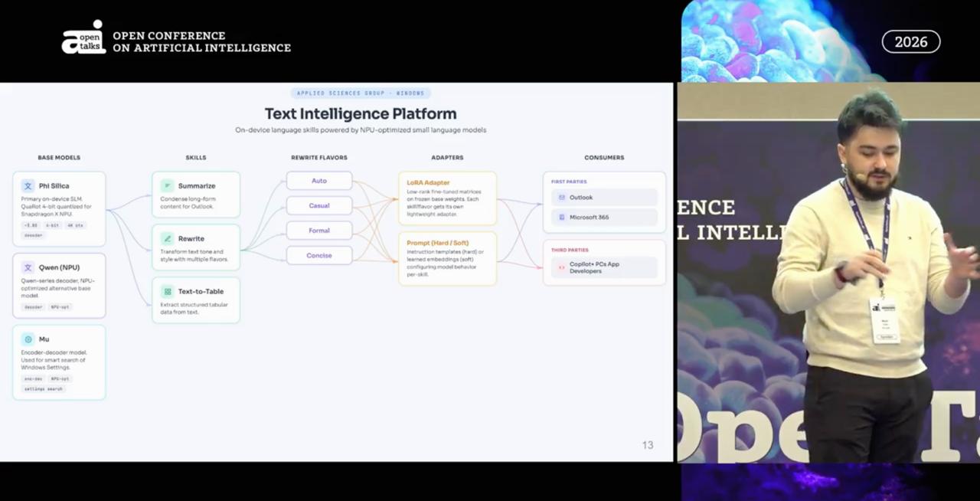Click the Phi Silica model icon
980x501 pixels.
(x=28, y=186)
